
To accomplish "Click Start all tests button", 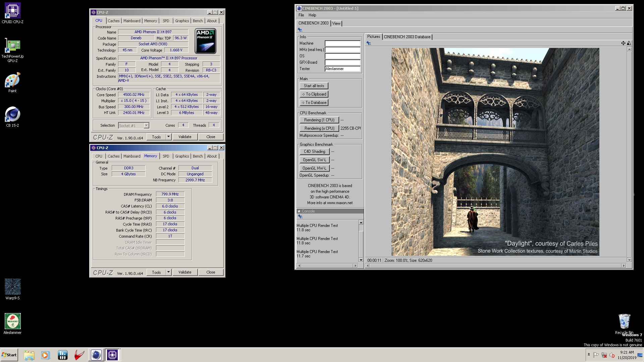I will coord(314,86).
